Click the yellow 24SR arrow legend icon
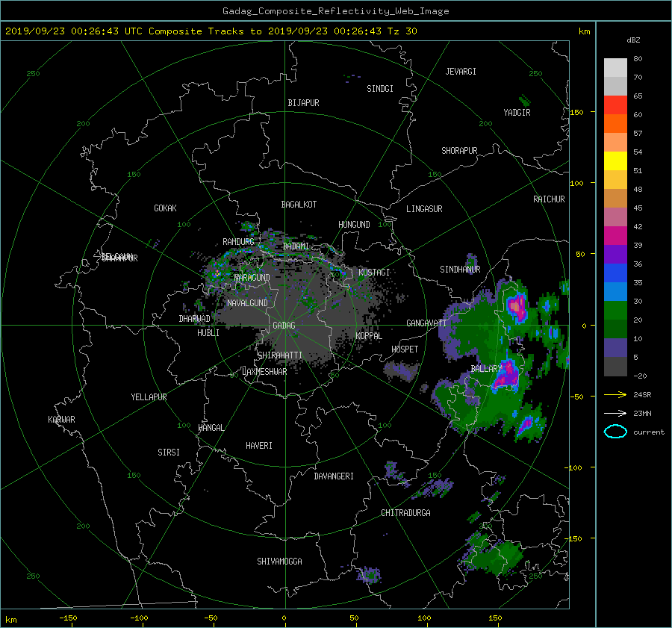This screenshot has width=672, height=628. coord(615,394)
